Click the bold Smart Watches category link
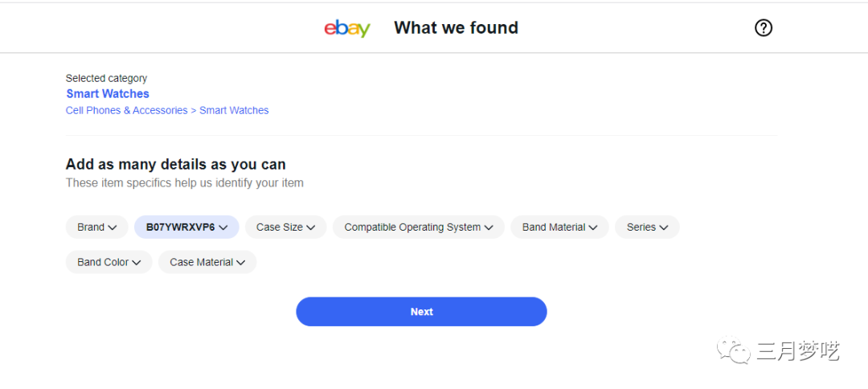The height and width of the screenshot is (389, 868). coord(108,94)
